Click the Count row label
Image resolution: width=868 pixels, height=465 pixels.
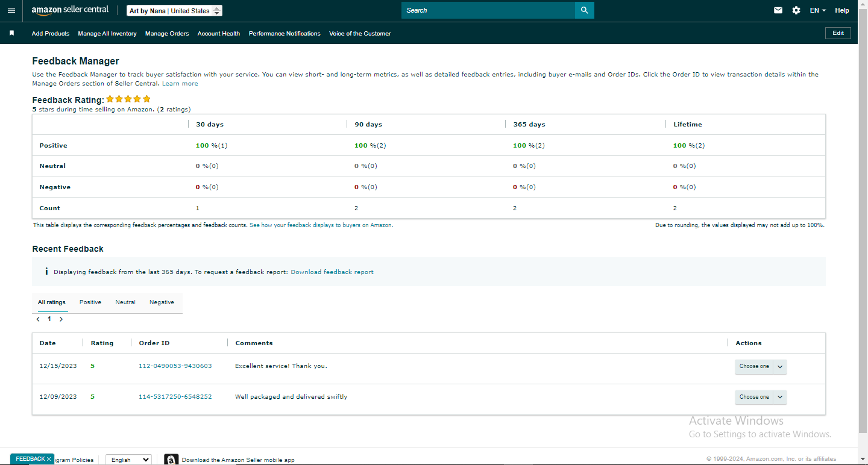coord(49,208)
